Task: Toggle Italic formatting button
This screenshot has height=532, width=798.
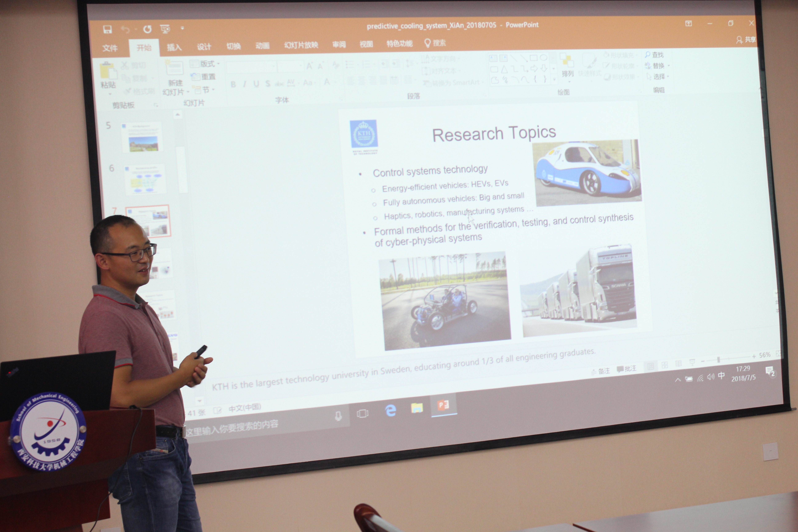Action: (x=244, y=84)
